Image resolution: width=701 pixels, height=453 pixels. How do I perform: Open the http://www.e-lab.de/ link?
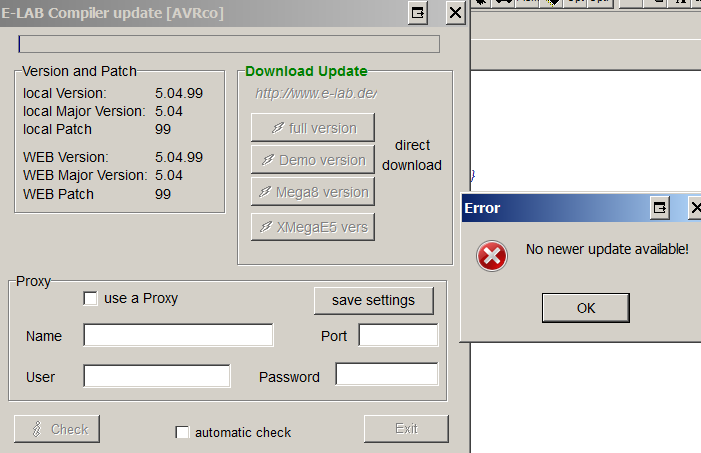pyautogui.click(x=316, y=93)
